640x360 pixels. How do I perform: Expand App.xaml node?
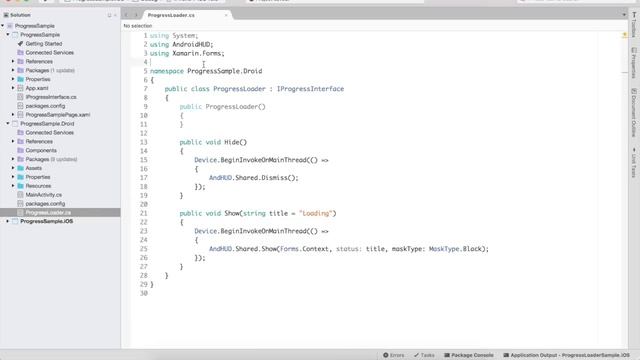[13, 88]
